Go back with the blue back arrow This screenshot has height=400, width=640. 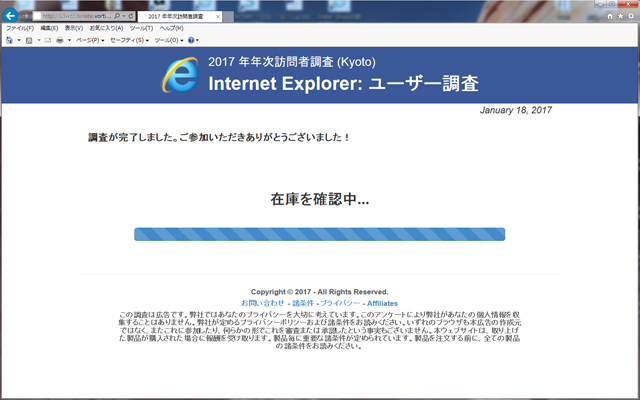(x=10, y=16)
